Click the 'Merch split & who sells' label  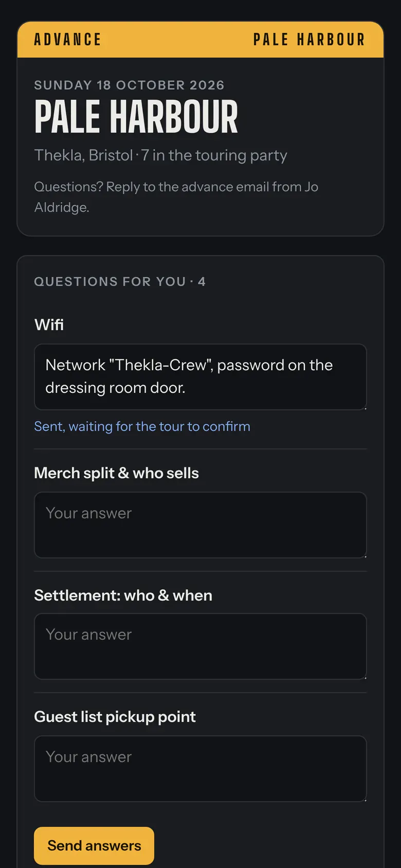[x=116, y=473]
